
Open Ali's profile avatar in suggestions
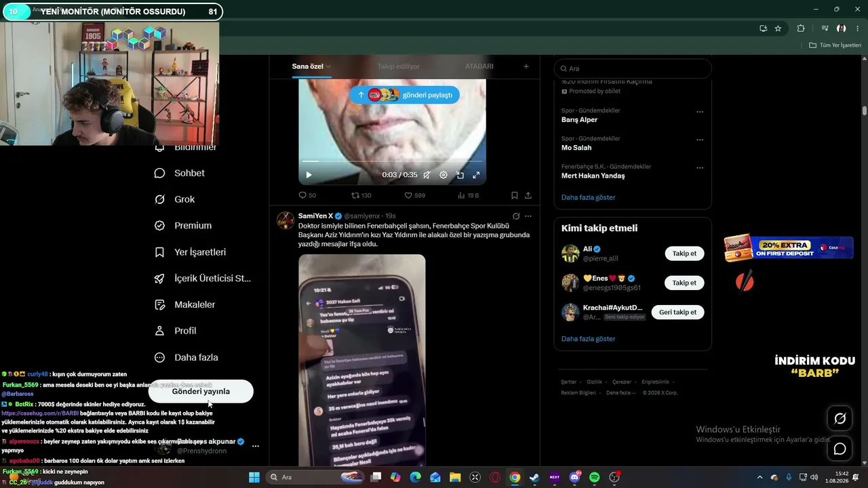pyautogui.click(x=570, y=253)
